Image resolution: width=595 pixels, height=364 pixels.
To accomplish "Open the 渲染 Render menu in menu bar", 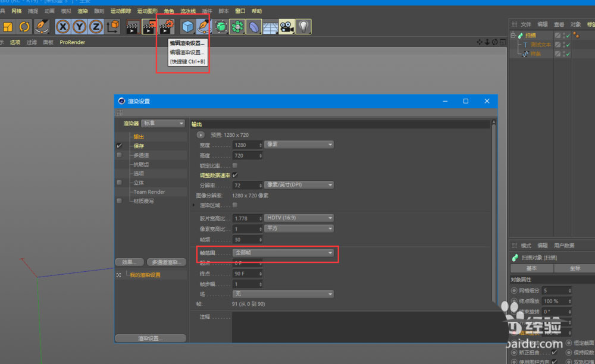I will tap(82, 11).
